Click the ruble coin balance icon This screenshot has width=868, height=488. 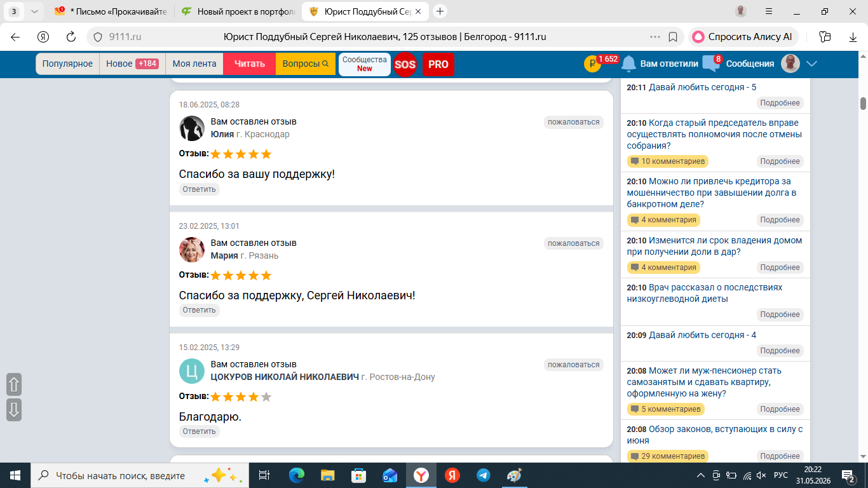(x=592, y=64)
